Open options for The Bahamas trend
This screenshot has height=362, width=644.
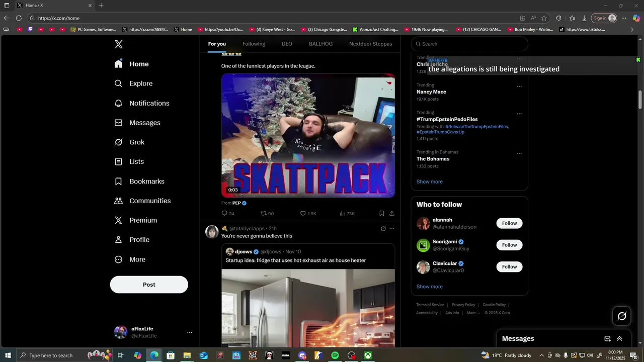tap(519, 153)
